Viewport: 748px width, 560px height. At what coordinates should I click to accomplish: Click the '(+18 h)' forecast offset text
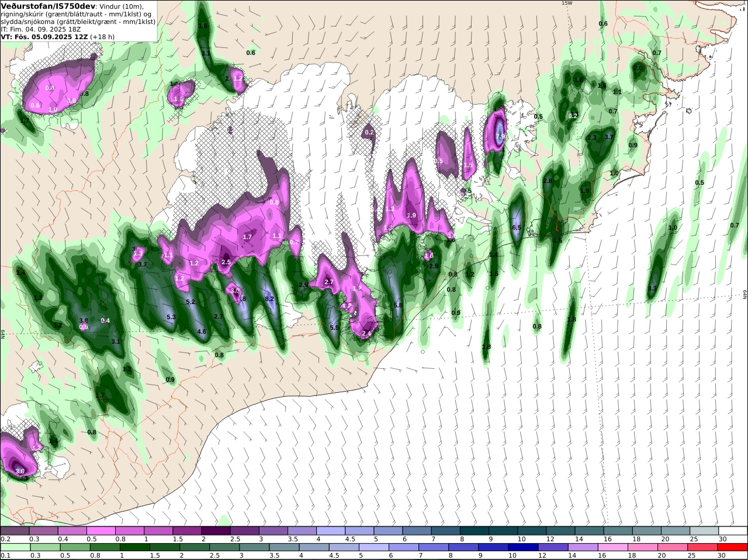tap(102, 36)
